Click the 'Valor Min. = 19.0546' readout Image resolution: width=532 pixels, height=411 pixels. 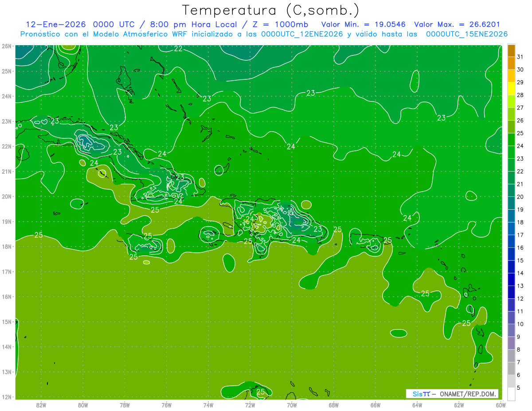[x=364, y=24]
